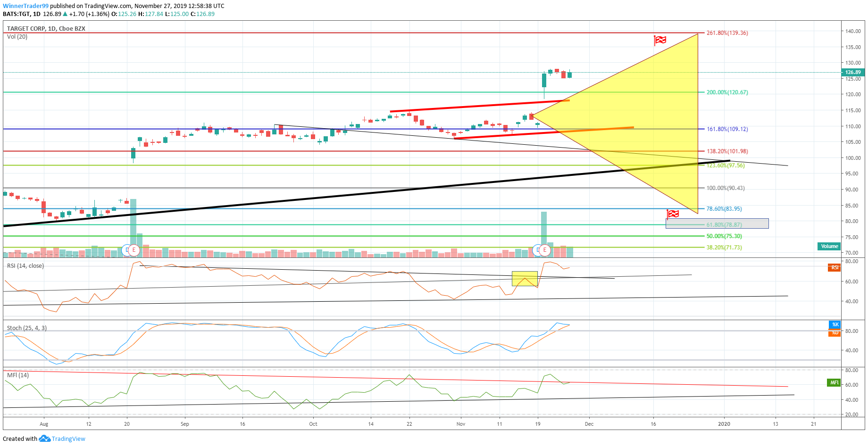Select the 61.80%(78.87) Fibonacci label
Viewport: 868px width, 447px height.
coord(724,225)
